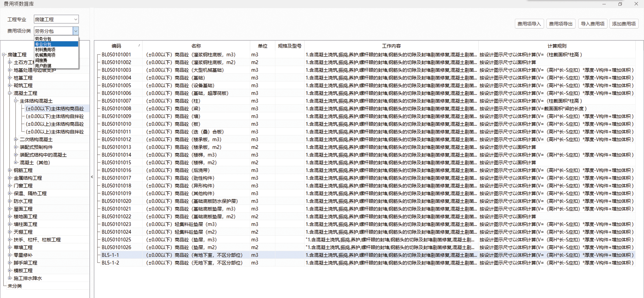Collapse the 主体结构混凝土 node
Viewport: 644px width, 298px height.
coord(16,101)
